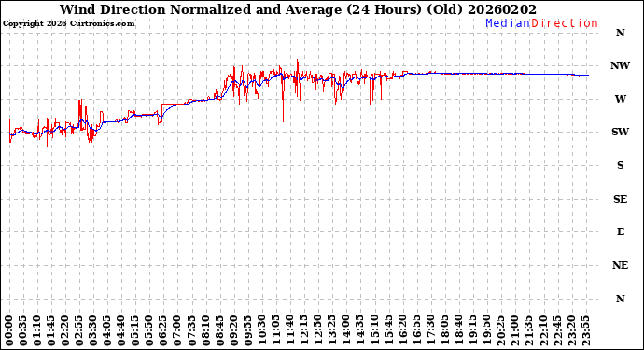The height and width of the screenshot is (350, 644).
Task: Click the 00:35 time label
Action: pos(23,331)
